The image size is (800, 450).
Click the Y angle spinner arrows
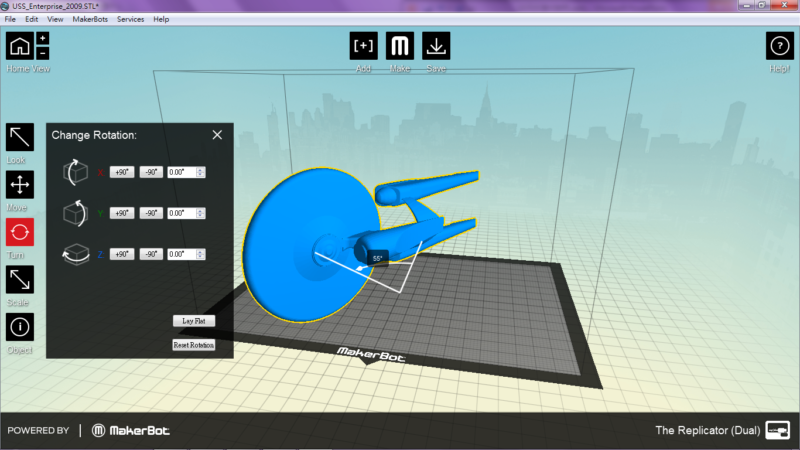[x=201, y=213]
